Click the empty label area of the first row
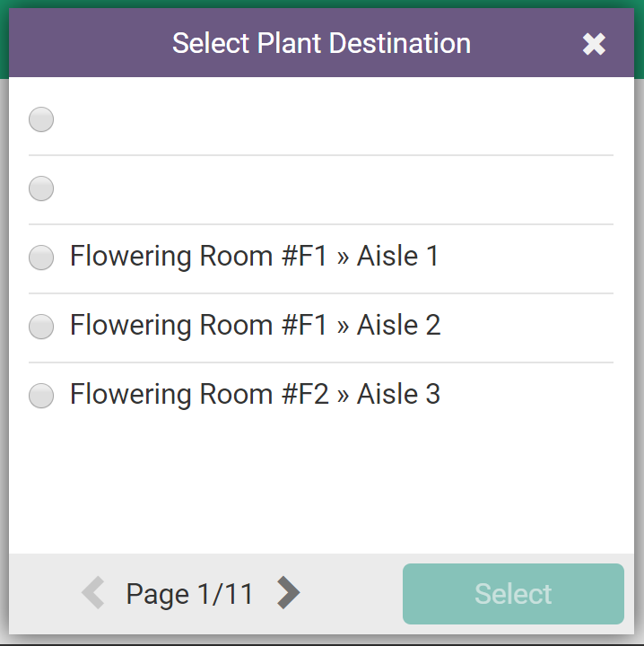Screen dimensions: 644x646 (x=314, y=119)
